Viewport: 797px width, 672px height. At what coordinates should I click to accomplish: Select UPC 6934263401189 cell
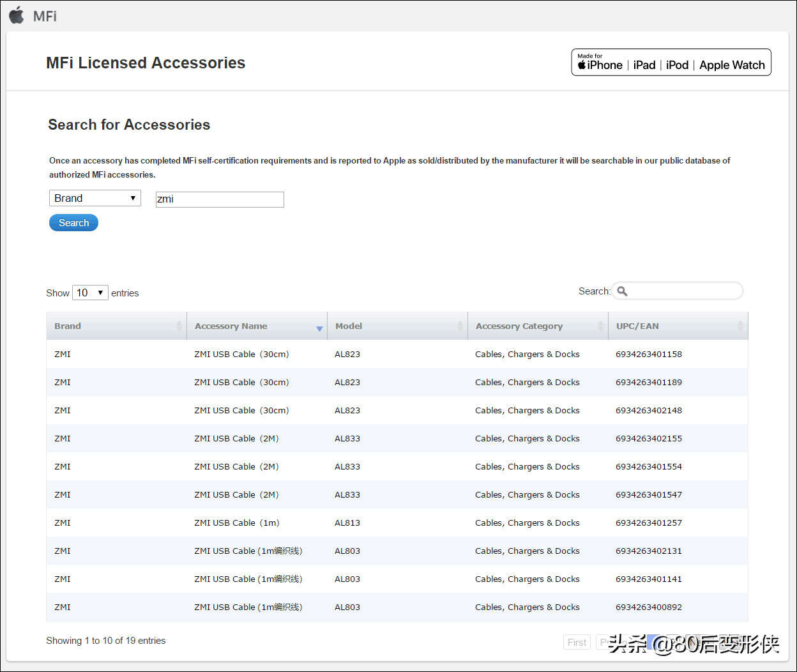(649, 382)
